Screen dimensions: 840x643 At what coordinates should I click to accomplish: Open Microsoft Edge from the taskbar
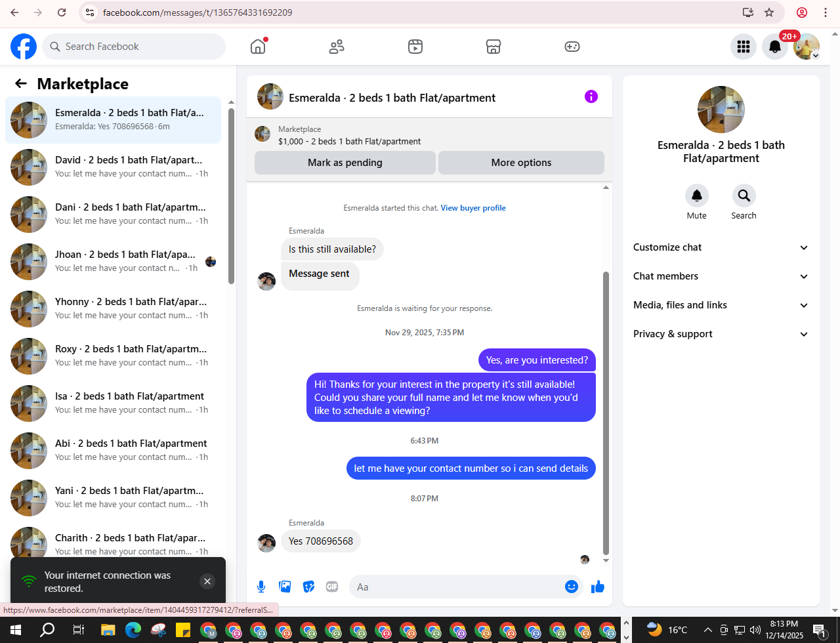(x=133, y=630)
